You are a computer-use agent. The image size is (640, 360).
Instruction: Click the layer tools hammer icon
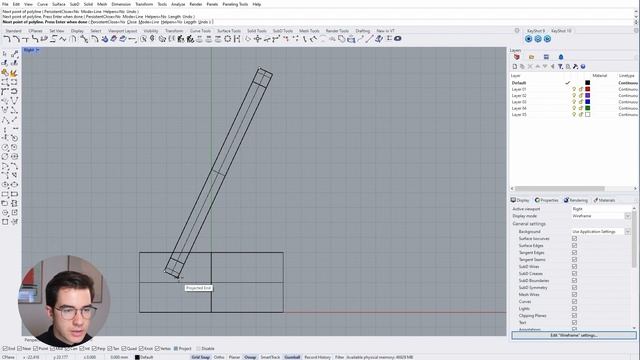point(576,67)
